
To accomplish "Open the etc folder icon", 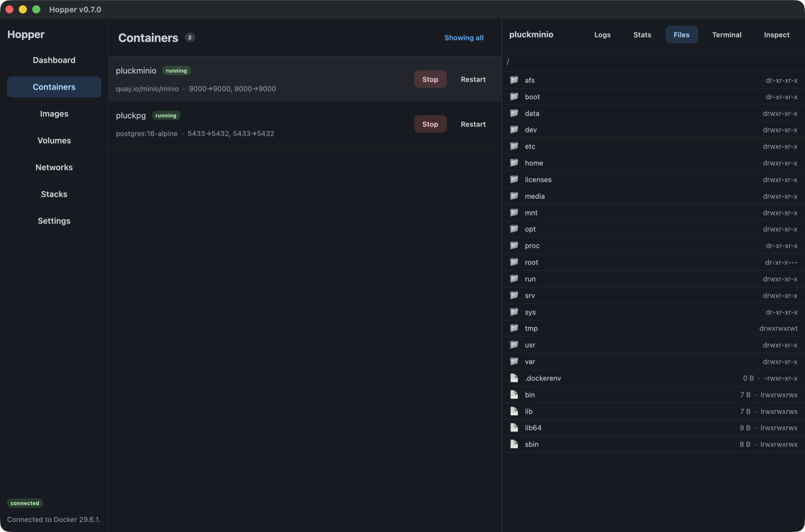I will click(x=514, y=146).
